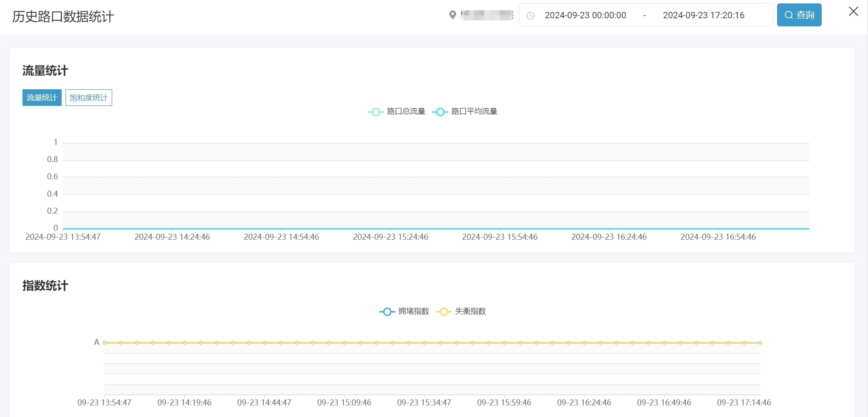Switch to the 饱和度统计 tab

click(x=88, y=98)
